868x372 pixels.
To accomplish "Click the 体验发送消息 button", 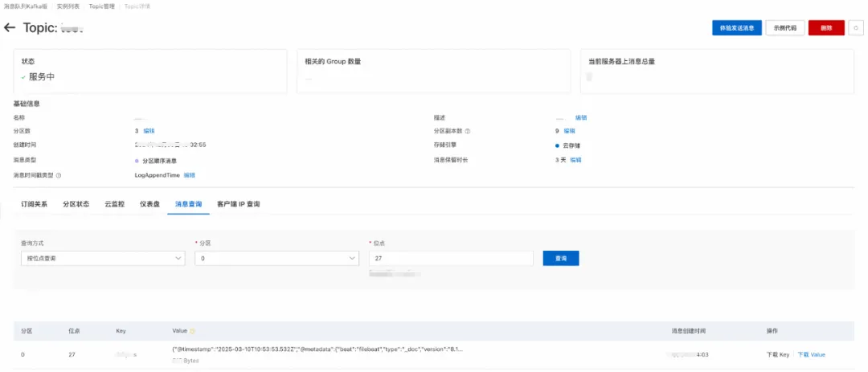I will (x=737, y=27).
